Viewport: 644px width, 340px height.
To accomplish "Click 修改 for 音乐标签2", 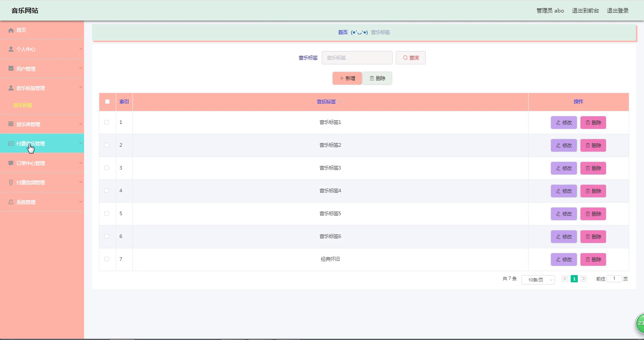I will [x=563, y=145].
